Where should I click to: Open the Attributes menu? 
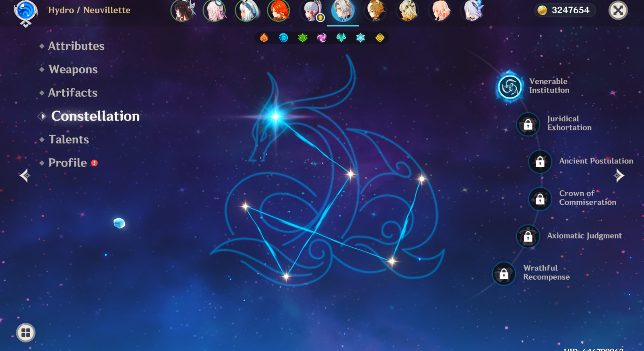pyautogui.click(x=76, y=46)
